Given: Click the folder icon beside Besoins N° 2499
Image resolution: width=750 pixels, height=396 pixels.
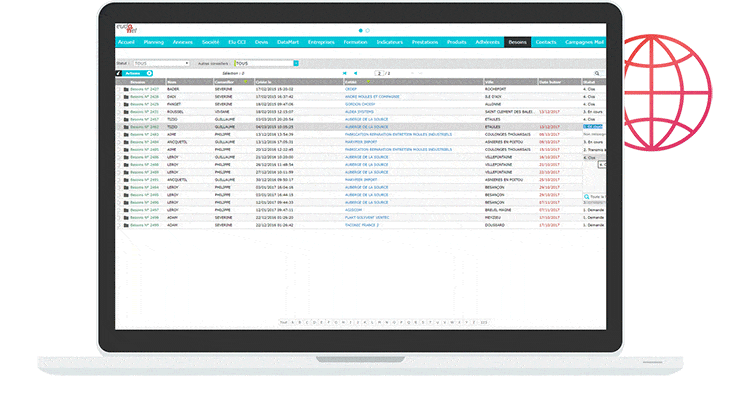Looking at the screenshot, I should pos(126,225).
